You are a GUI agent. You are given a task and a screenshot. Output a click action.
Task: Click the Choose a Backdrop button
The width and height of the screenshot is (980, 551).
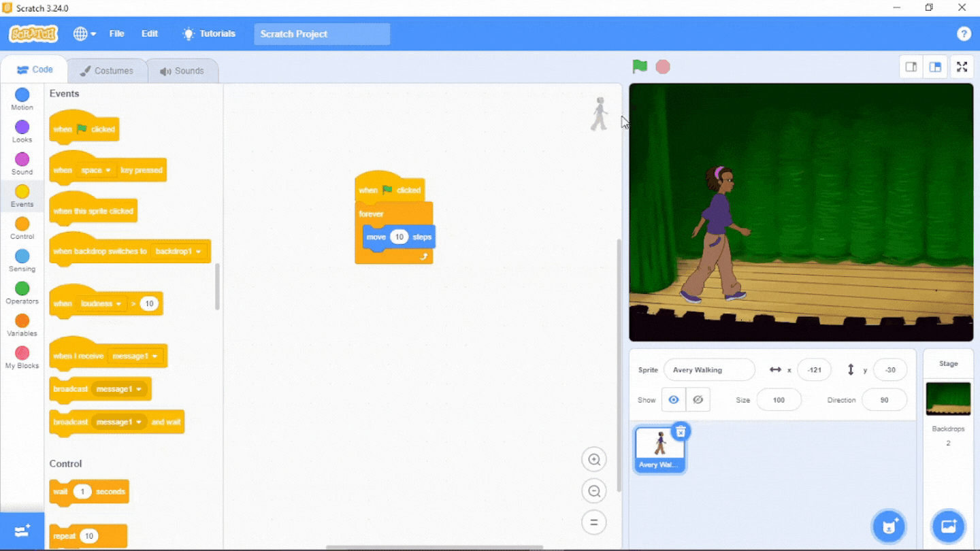point(949,527)
